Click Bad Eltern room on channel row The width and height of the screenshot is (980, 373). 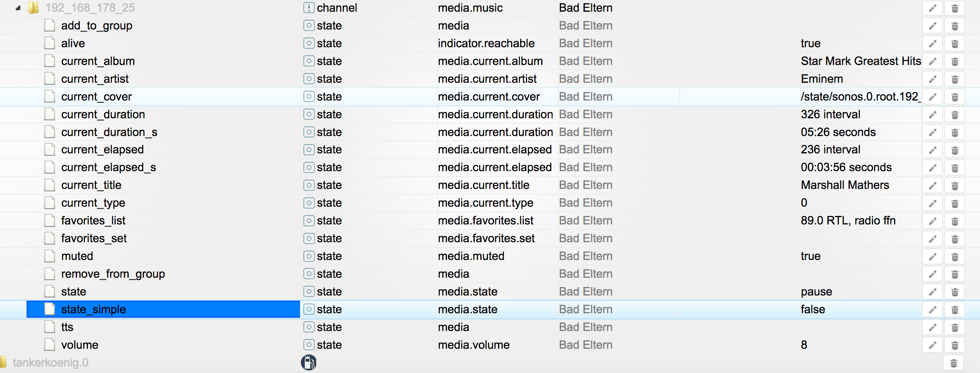pos(586,8)
